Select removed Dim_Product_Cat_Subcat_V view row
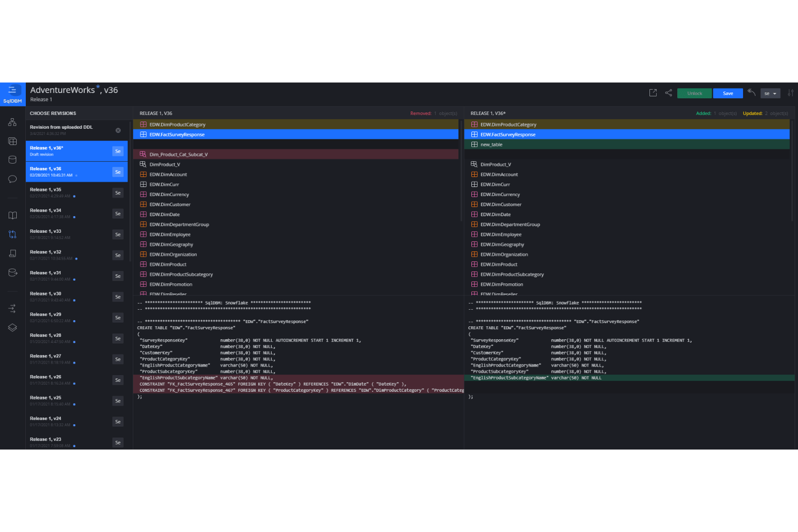Viewport: 798px width, 532px height. [296, 154]
